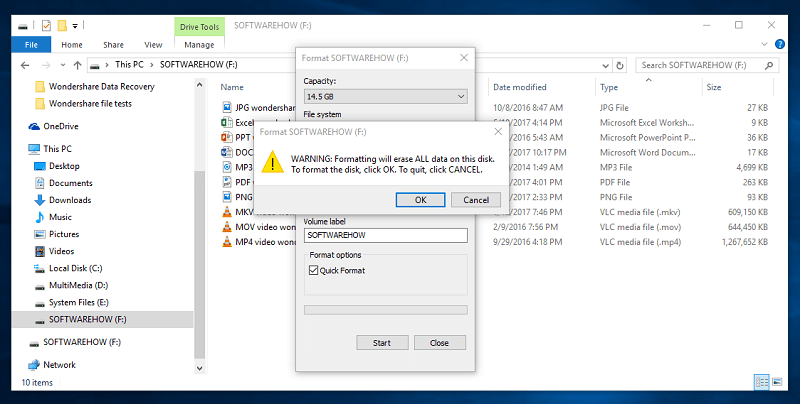Close the format warning dialog with X

498,132
